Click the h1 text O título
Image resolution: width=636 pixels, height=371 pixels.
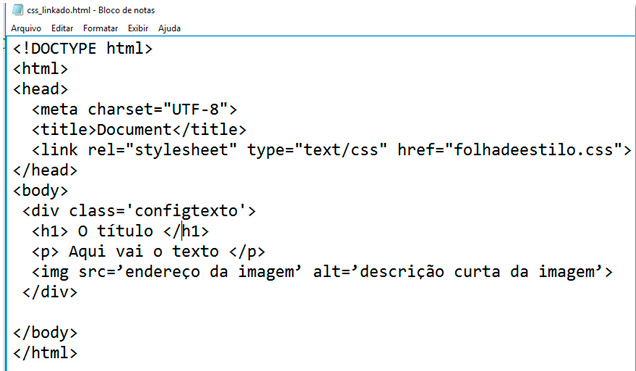coord(116,231)
